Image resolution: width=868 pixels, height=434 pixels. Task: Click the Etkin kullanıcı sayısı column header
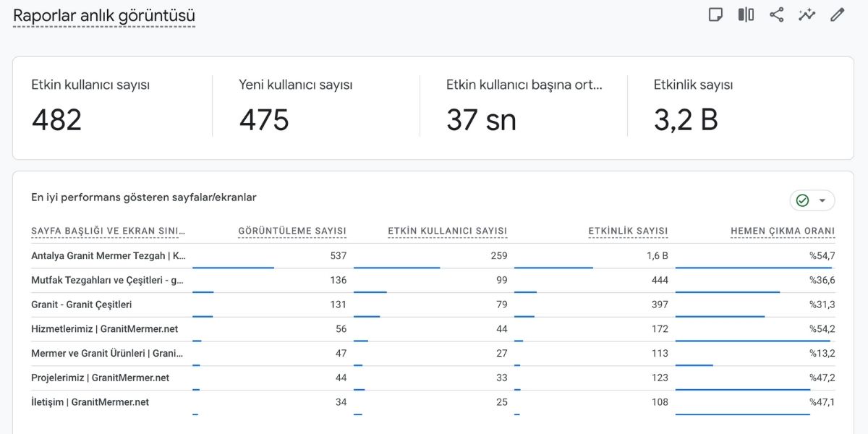[x=447, y=231]
